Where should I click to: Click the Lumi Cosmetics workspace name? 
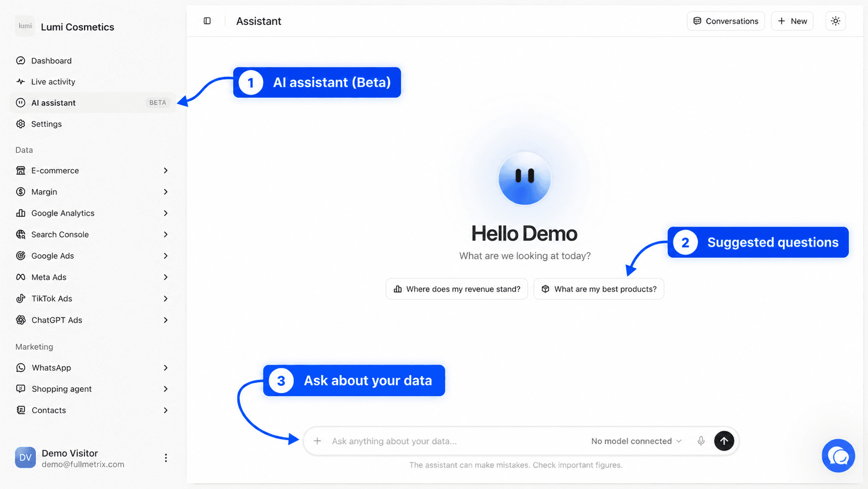(x=77, y=27)
